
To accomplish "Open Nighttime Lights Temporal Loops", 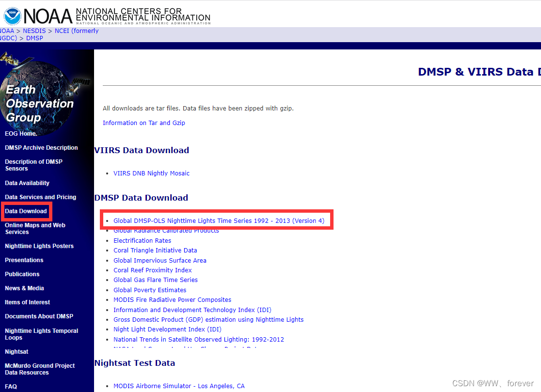I will [x=41, y=334].
